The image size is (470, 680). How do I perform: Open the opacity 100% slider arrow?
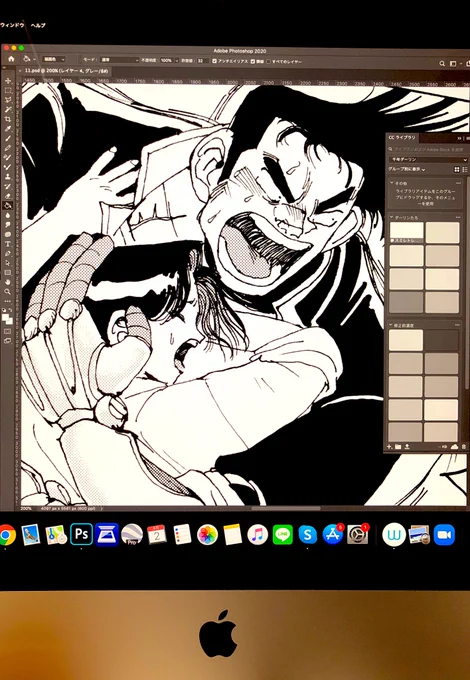coord(177,61)
